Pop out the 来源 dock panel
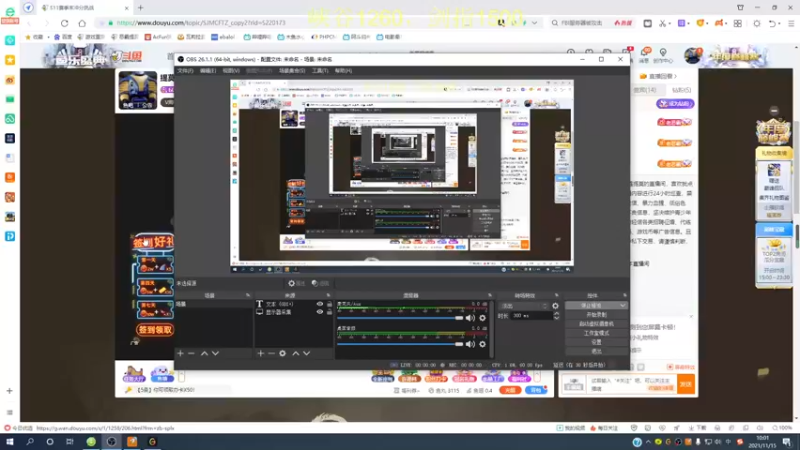800x450 pixels. coord(328,295)
